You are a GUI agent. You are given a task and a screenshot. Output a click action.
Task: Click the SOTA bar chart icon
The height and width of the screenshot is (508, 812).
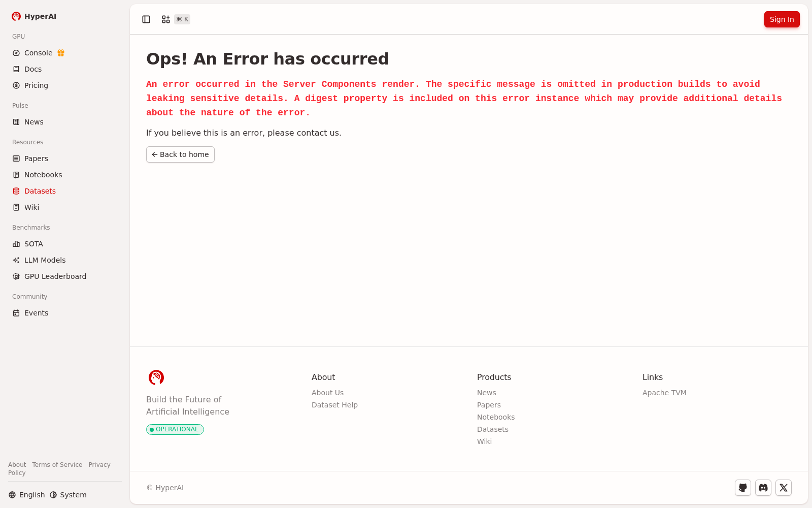click(x=16, y=244)
